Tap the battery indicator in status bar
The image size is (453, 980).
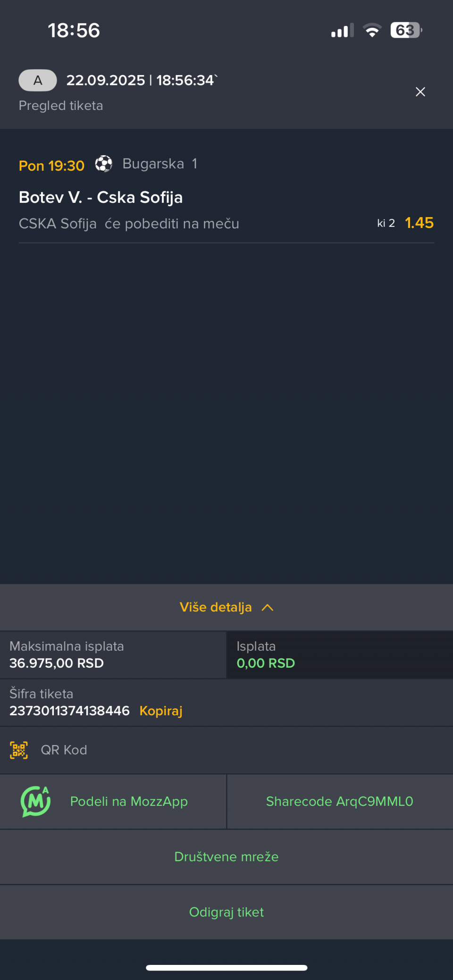click(x=406, y=30)
